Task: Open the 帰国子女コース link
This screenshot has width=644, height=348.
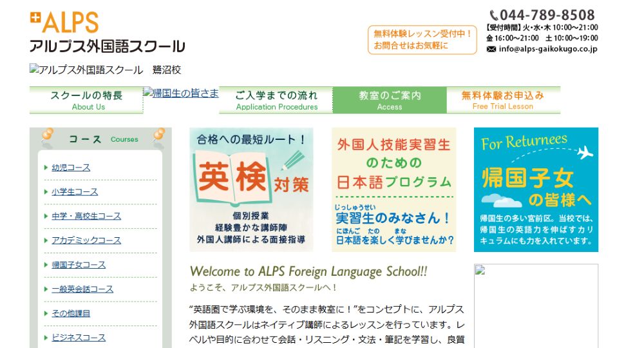Action: pos(79,265)
